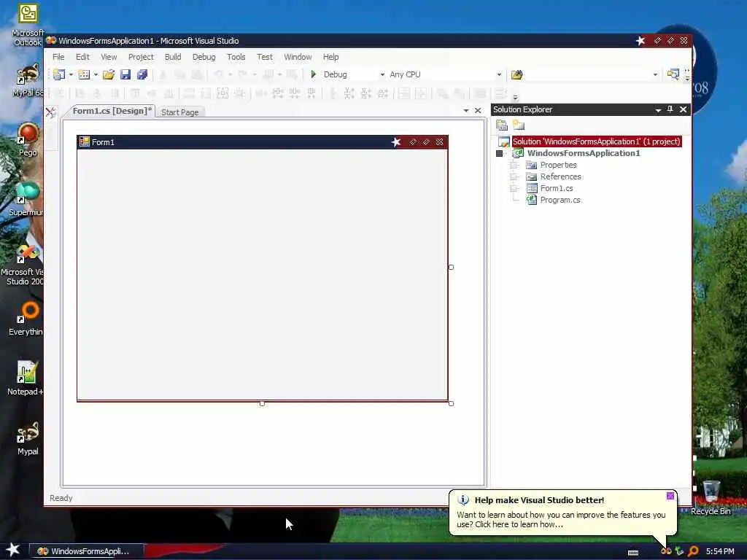Start debugging with the green play arrow
The image size is (747, 560).
313,74
